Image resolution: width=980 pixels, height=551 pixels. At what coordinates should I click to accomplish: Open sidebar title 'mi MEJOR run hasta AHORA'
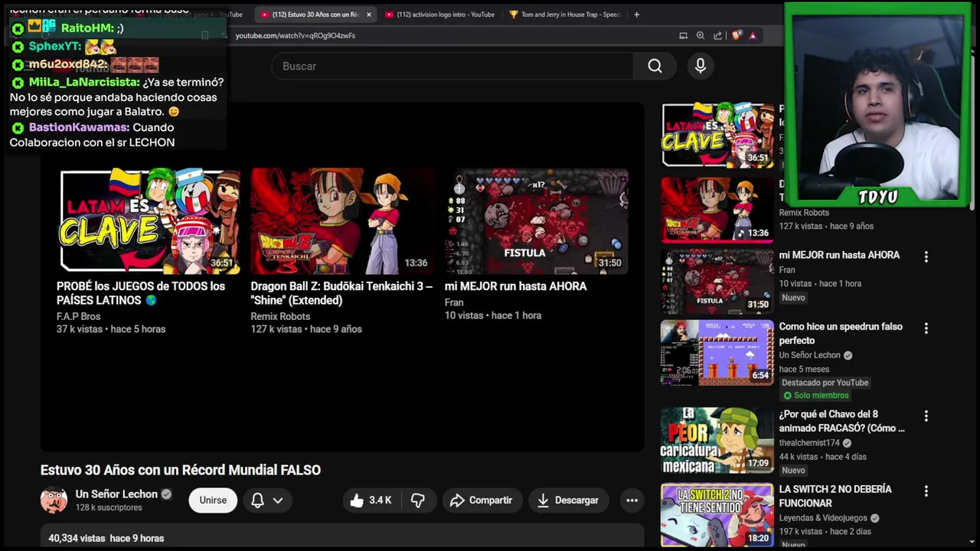point(839,255)
